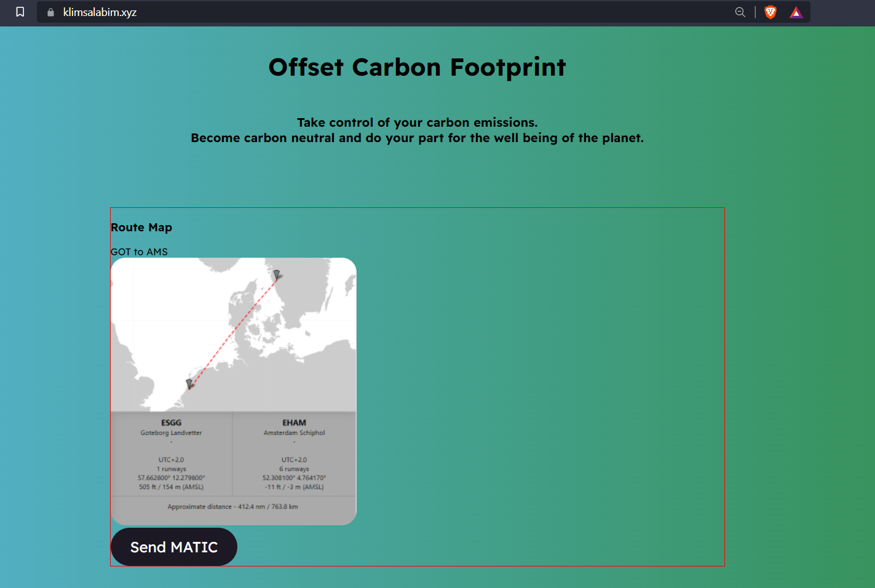Open the Brave Shields lion icon
This screenshot has height=588, width=875.
(770, 12)
